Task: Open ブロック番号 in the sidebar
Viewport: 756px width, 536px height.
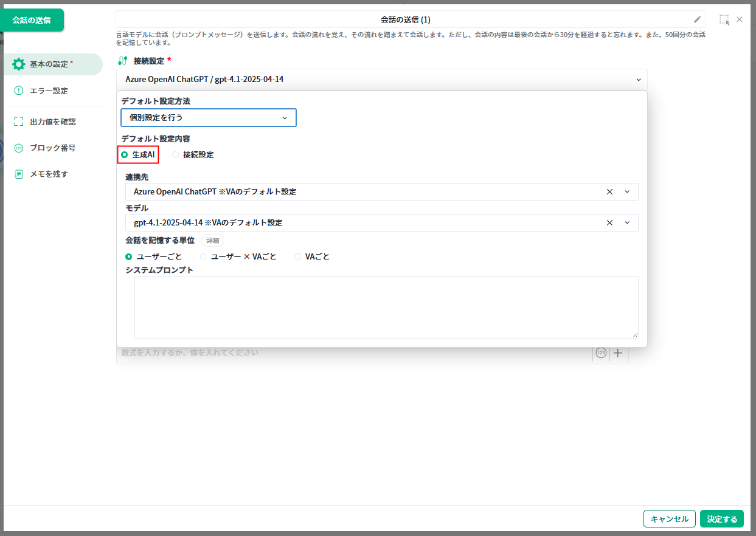Action: pyautogui.click(x=52, y=148)
